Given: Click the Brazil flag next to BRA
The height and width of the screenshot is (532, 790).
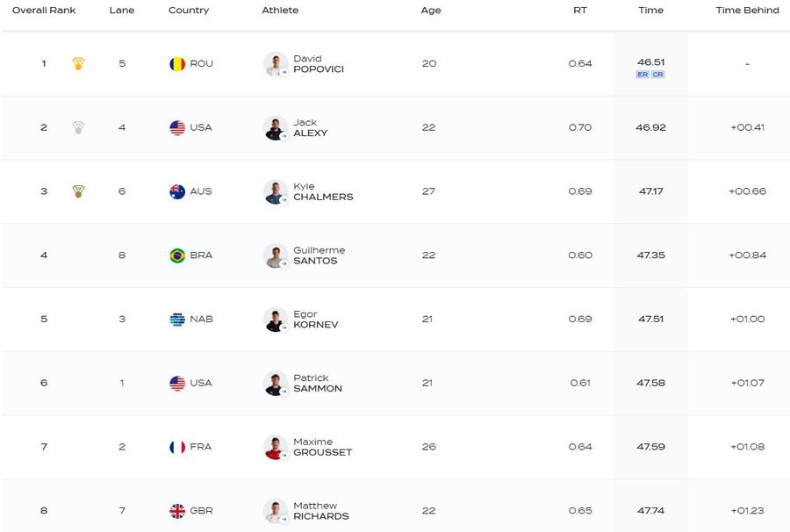Looking at the screenshot, I should (177, 255).
